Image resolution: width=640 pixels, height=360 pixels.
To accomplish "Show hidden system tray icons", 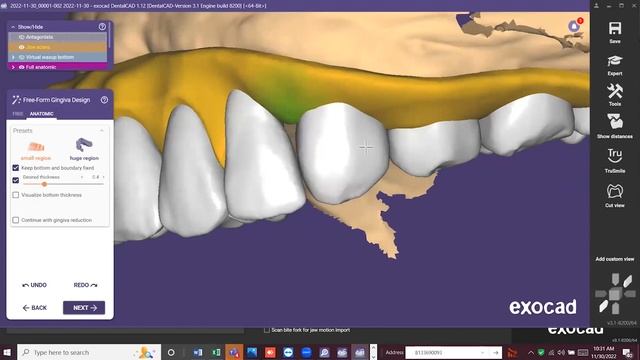I will point(531,352).
